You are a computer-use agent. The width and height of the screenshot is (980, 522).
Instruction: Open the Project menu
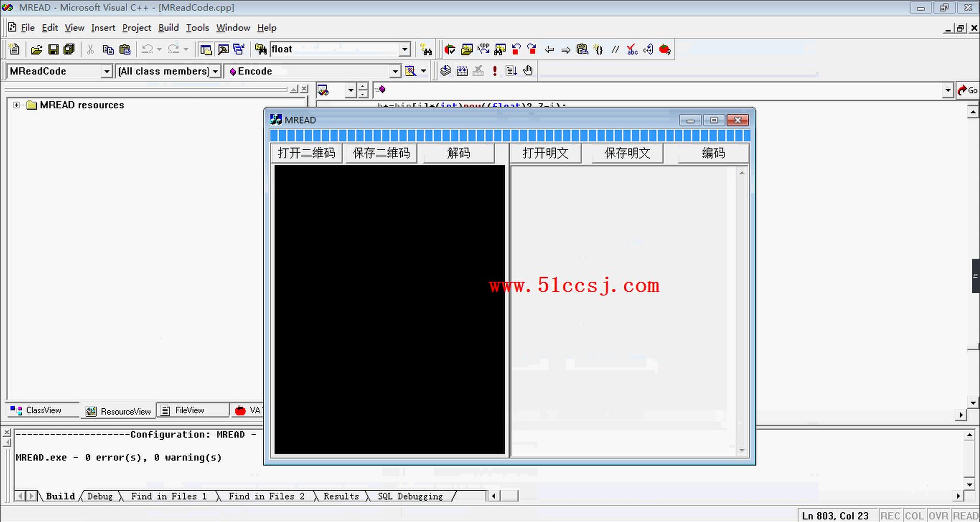[137, 28]
